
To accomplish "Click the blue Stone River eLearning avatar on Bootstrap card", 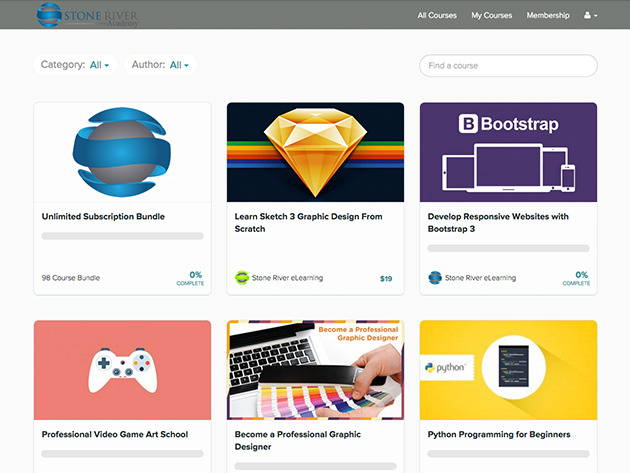I will (x=435, y=278).
